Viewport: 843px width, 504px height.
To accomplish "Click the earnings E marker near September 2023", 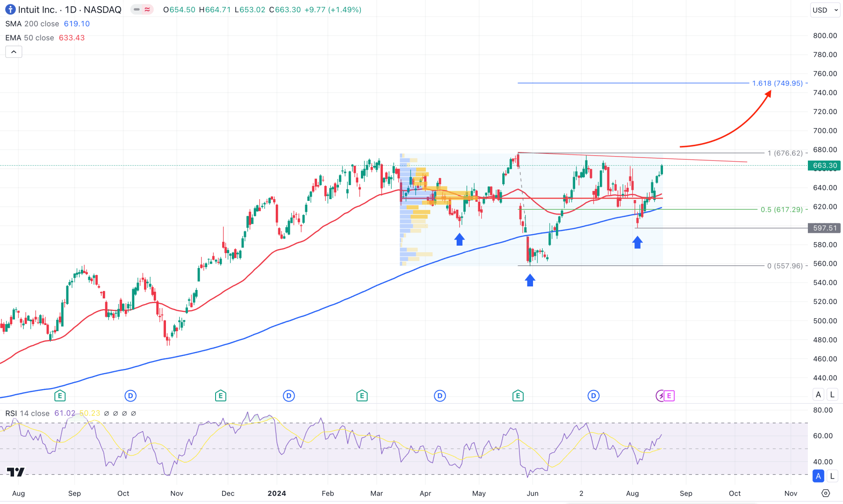I will tap(60, 396).
